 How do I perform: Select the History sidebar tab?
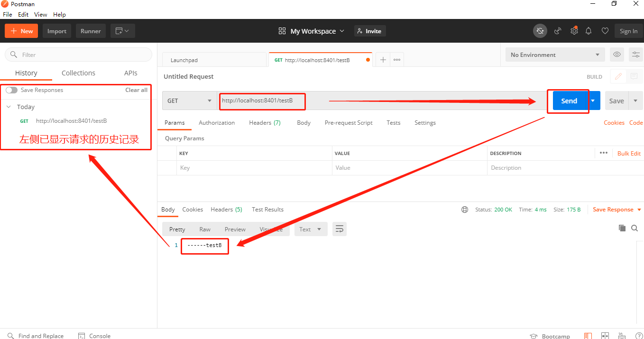pyautogui.click(x=26, y=73)
